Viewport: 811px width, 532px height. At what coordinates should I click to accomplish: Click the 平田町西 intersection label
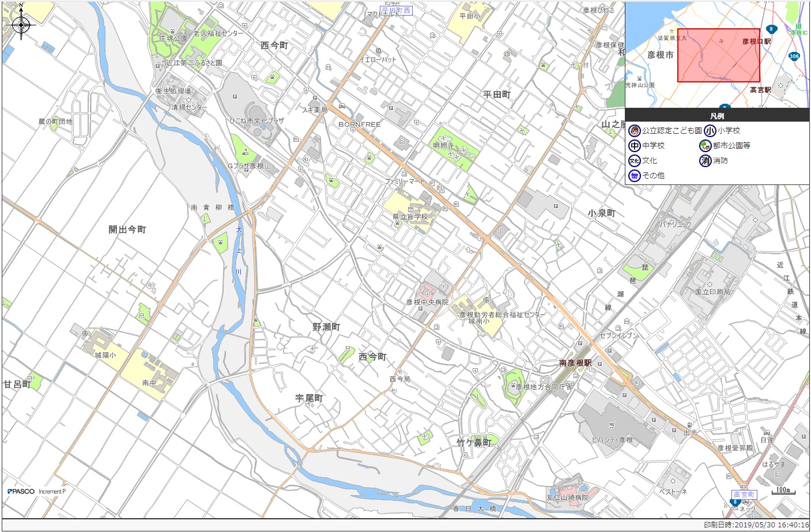tap(397, 10)
